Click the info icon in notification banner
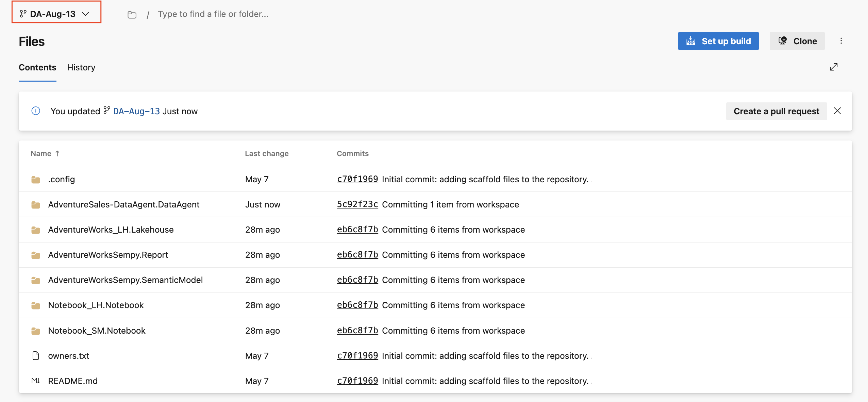Screen dimensions: 868x402 36,111
